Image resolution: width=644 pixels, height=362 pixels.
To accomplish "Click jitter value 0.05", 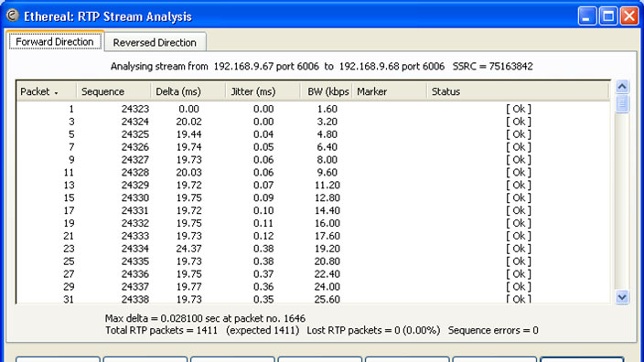I will point(263,147).
